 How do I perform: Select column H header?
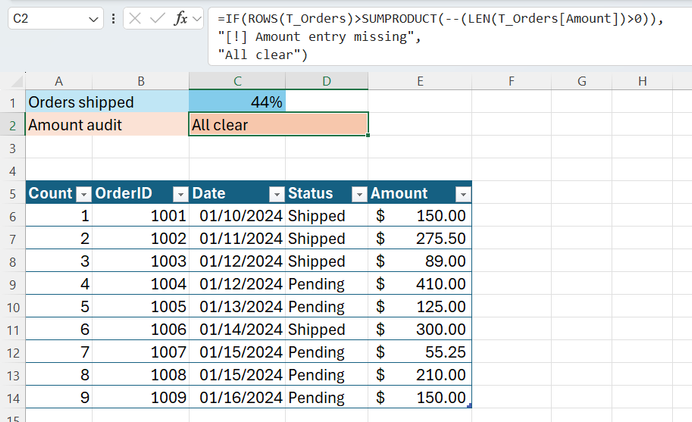(x=642, y=81)
